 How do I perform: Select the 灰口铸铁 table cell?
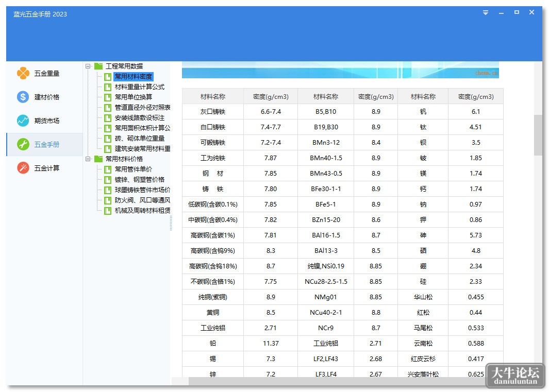(213, 112)
